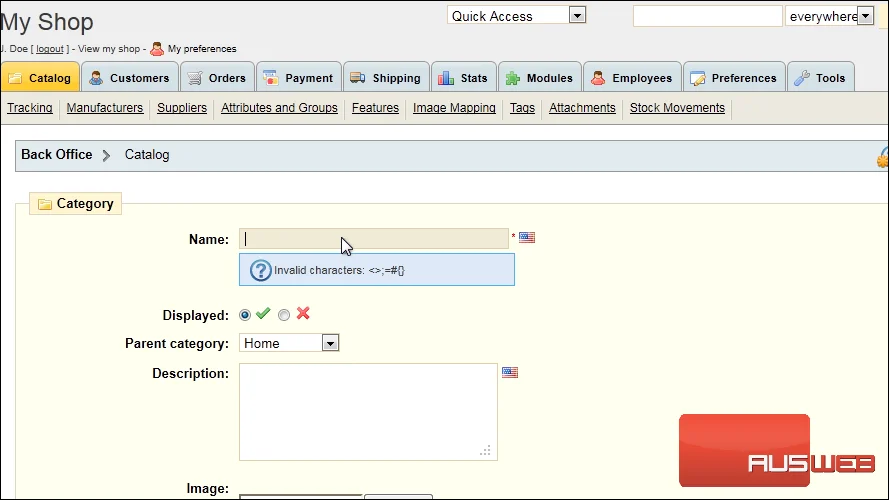Click the Description textarea resize grip
889x500 pixels.
pos(485,451)
